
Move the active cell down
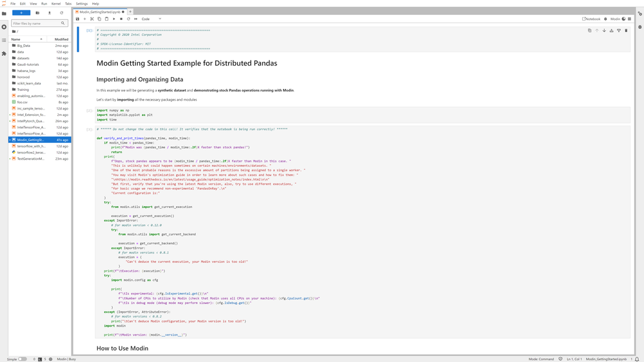(x=604, y=30)
